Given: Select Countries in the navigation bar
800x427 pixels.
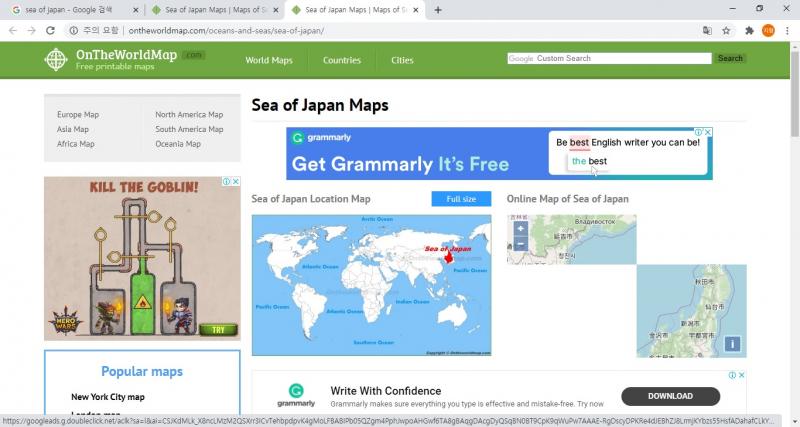Looking at the screenshot, I should click(x=341, y=60).
